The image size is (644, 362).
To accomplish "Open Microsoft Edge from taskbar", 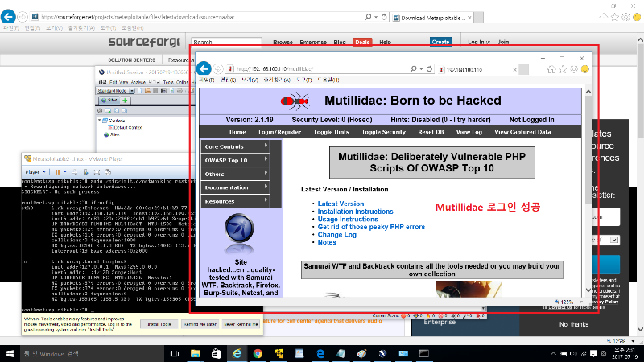I will point(320,353).
